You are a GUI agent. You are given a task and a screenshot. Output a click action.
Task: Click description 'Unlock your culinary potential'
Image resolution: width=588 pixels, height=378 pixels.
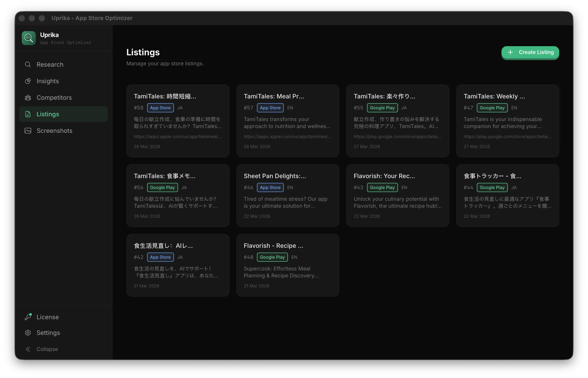click(x=397, y=202)
